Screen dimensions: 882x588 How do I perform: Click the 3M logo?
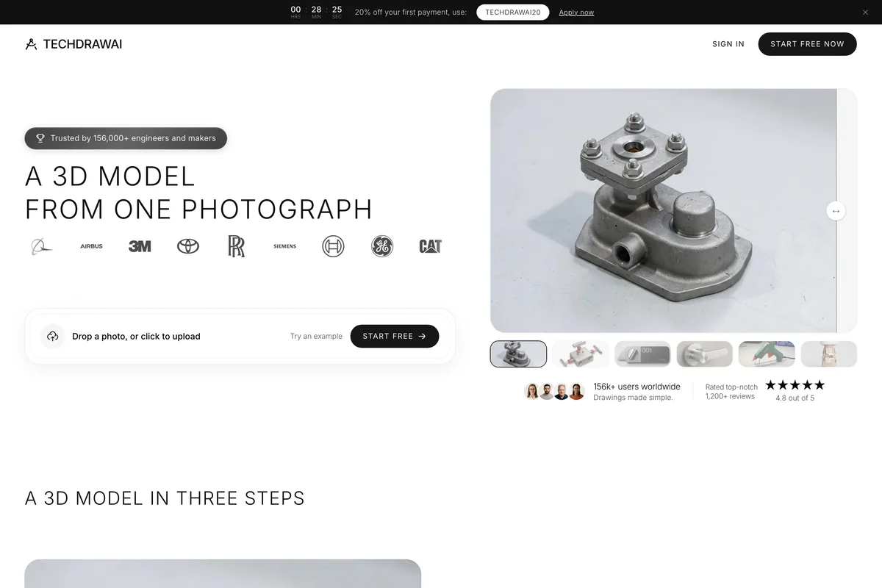click(140, 246)
